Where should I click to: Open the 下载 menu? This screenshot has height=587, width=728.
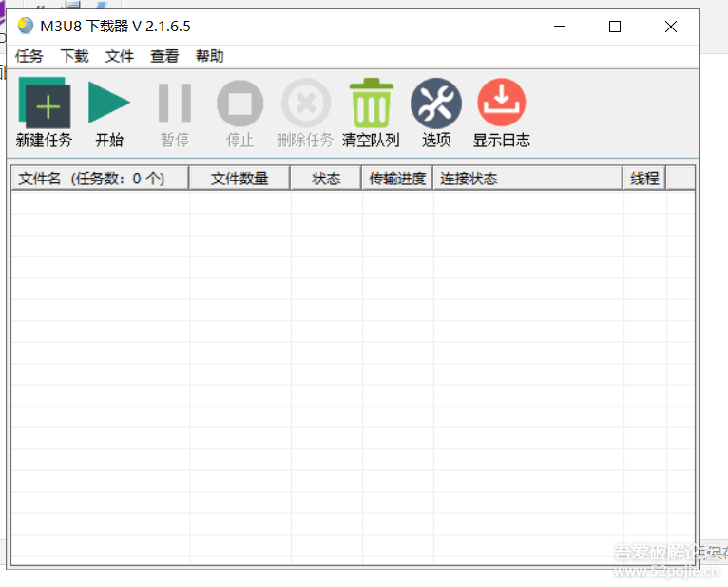(x=74, y=56)
